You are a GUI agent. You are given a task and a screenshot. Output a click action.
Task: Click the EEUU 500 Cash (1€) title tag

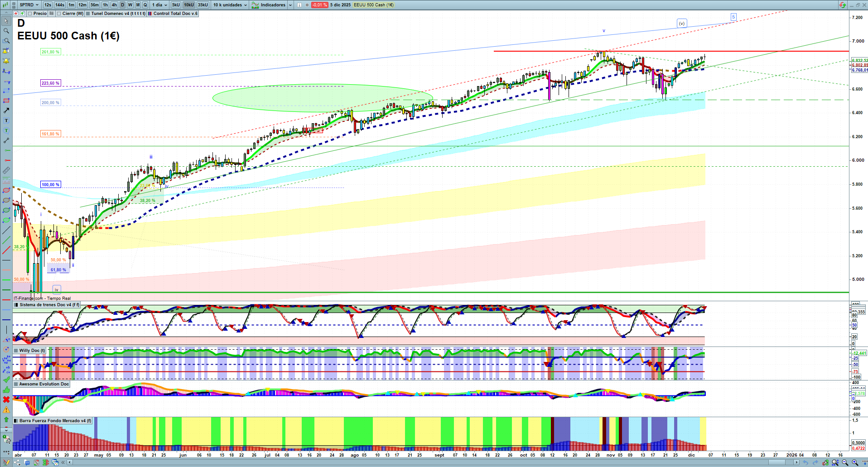(x=374, y=5)
